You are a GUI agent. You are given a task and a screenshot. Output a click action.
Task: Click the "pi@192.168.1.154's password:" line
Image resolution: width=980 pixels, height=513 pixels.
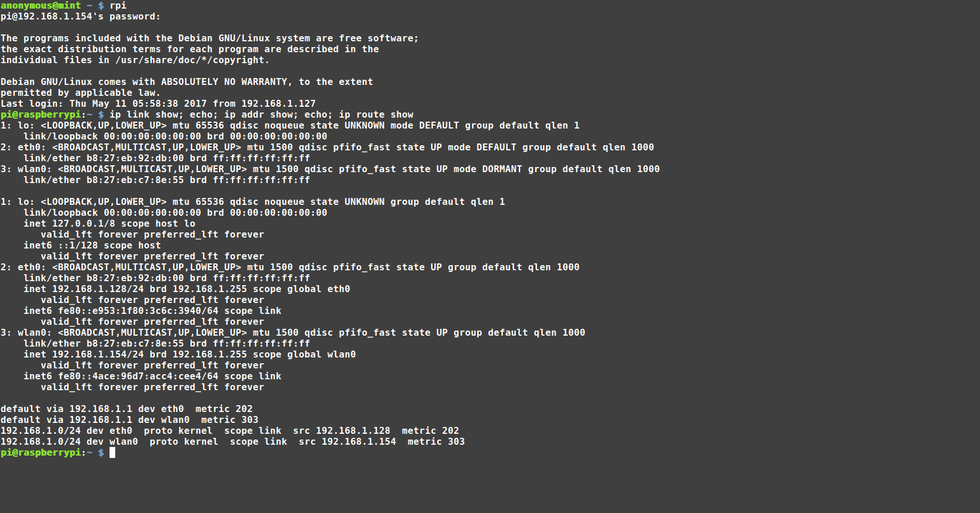point(80,17)
